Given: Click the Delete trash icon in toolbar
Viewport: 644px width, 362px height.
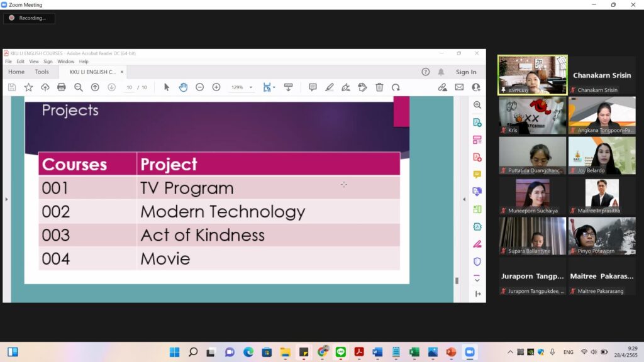Looking at the screenshot, I should point(379,87).
